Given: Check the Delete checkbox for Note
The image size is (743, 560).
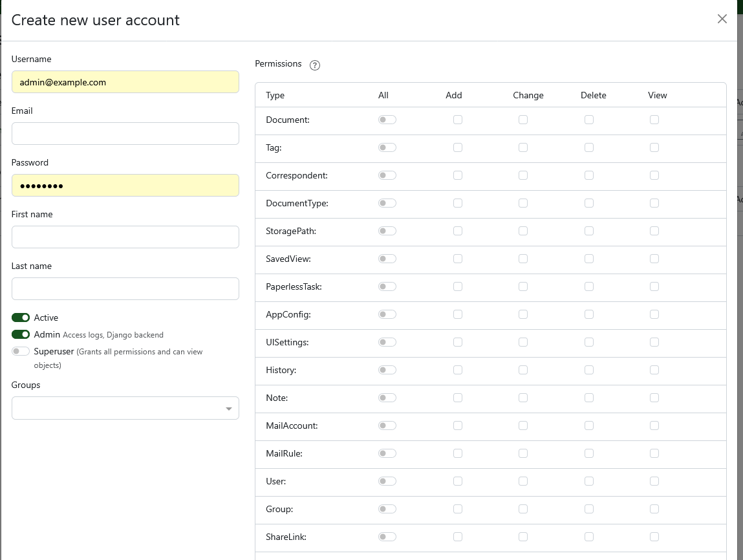Looking at the screenshot, I should tap(589, 398).
